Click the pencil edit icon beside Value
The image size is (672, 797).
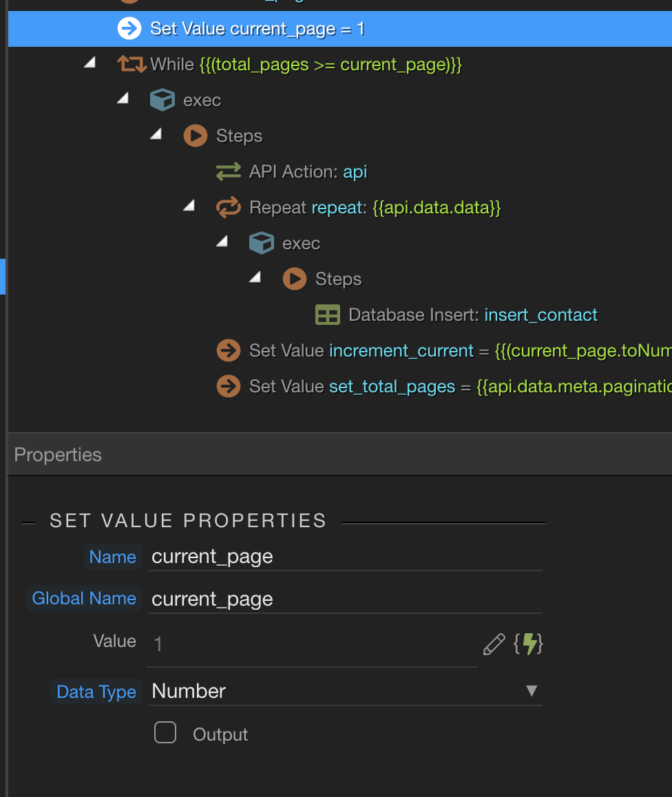click(x=494, y=644)
